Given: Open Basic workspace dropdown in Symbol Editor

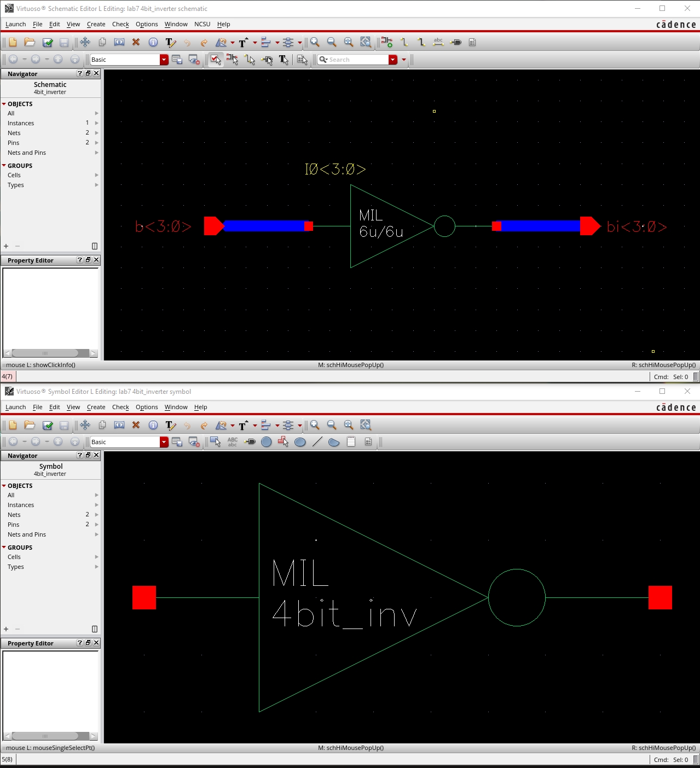Looking at the screenshot, I should point(164,442).
